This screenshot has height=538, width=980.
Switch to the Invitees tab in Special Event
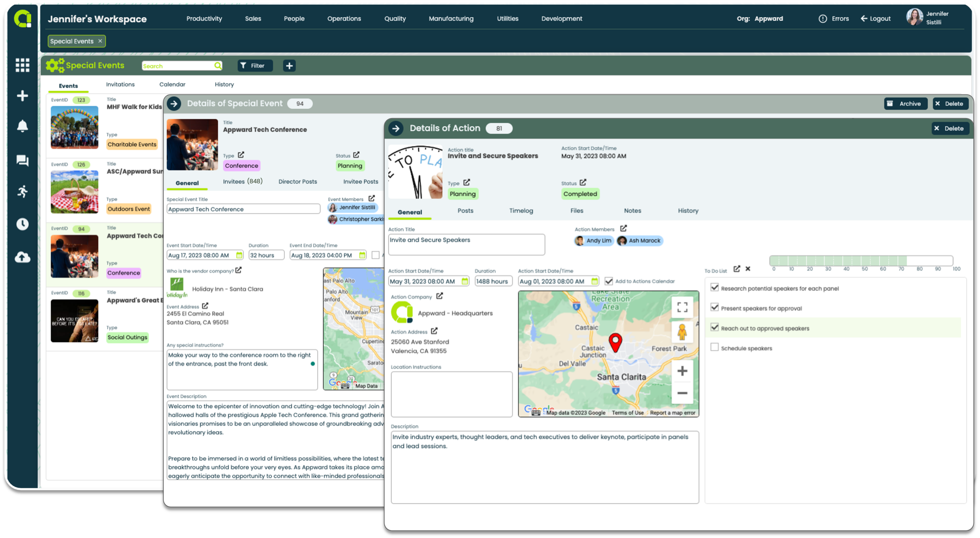pos(243,181)
